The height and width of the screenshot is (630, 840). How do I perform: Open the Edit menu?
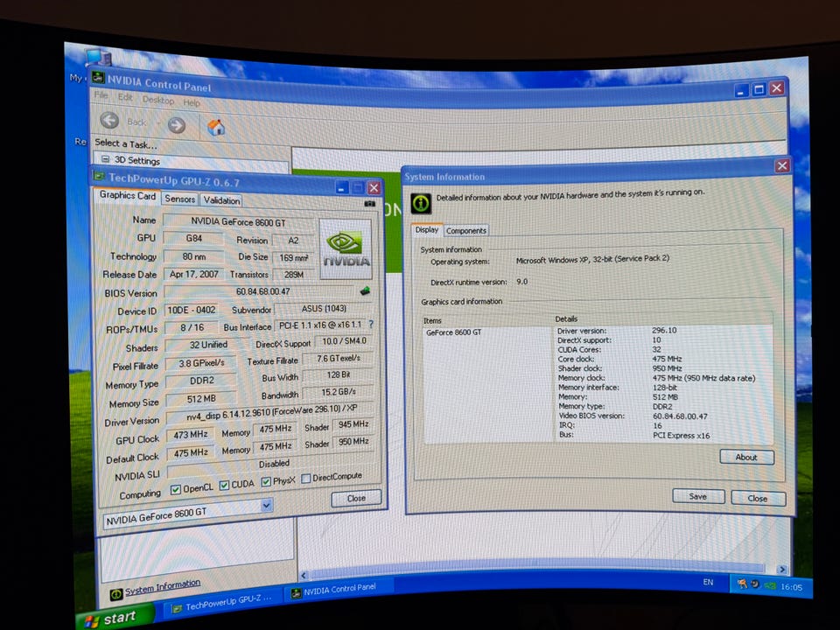125,97
